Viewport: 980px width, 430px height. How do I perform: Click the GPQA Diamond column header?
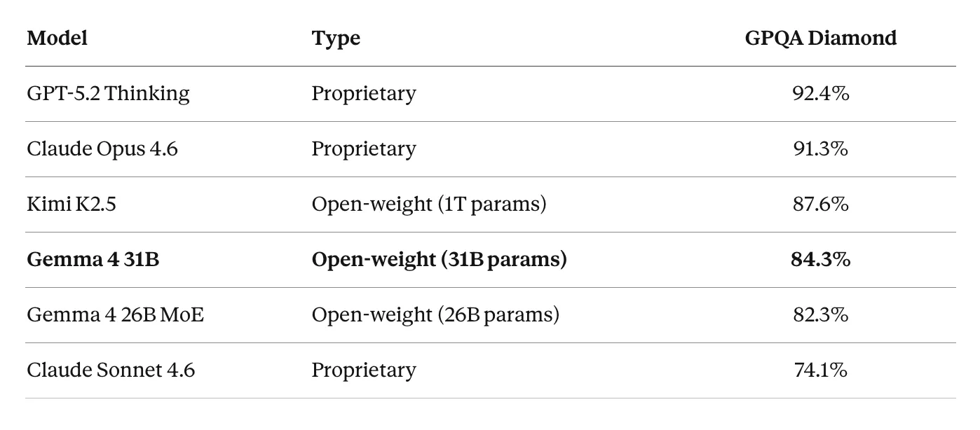820,38
